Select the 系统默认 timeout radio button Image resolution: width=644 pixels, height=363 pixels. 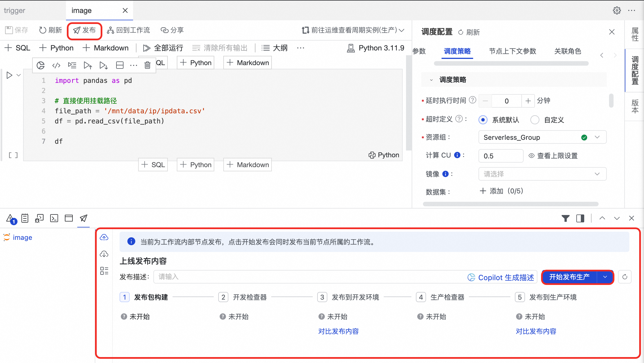483,120
